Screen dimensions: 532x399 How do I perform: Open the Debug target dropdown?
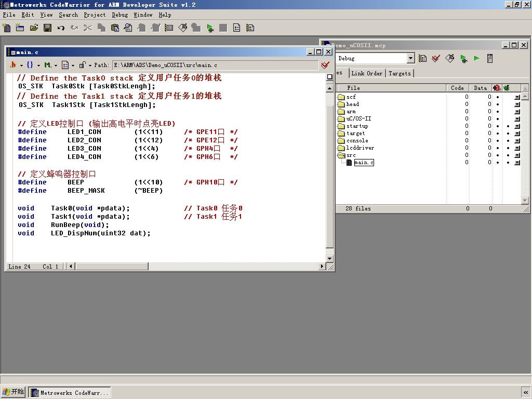[410, 58]
